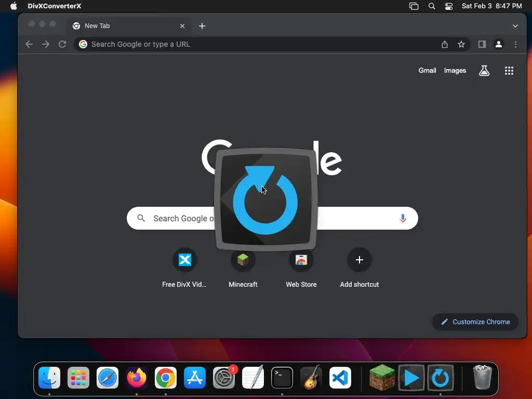Share this page from address bar
532x399 pixels.
click(x=445, y=44)
